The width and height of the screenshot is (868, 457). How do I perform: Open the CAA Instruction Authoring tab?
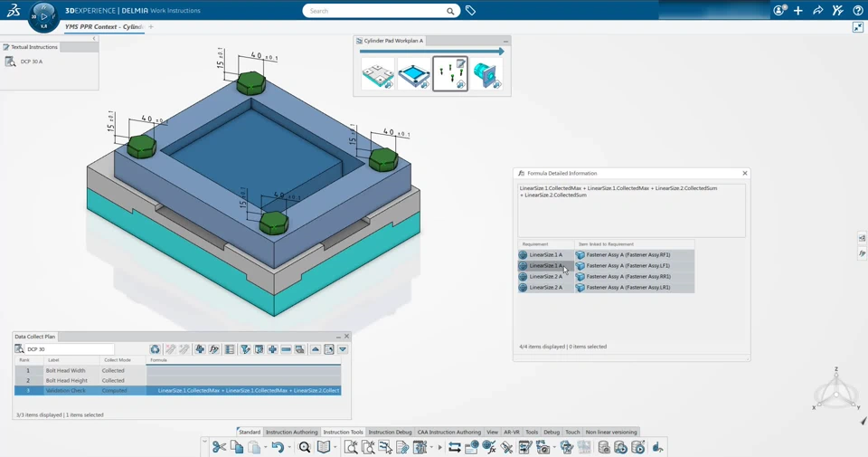tap(449, 432)
